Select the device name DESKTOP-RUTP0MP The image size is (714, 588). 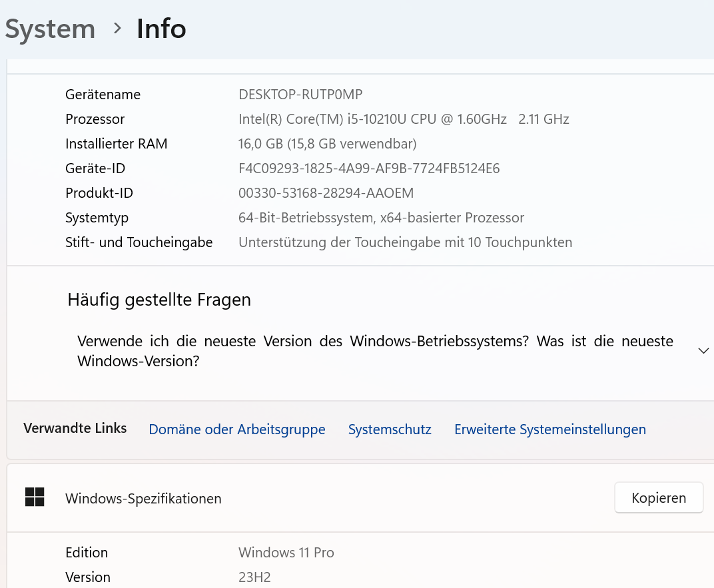(x=300, y=94)
